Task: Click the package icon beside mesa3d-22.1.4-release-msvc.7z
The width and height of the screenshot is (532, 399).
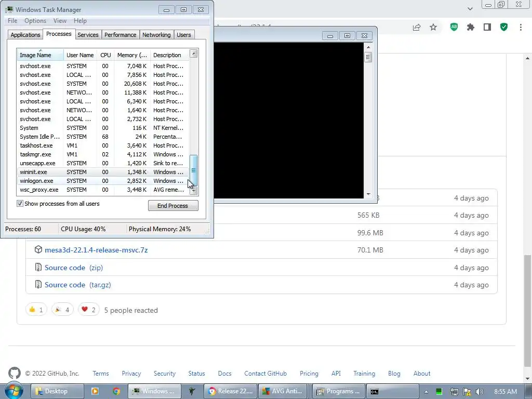Action: [x=38, y=249]
